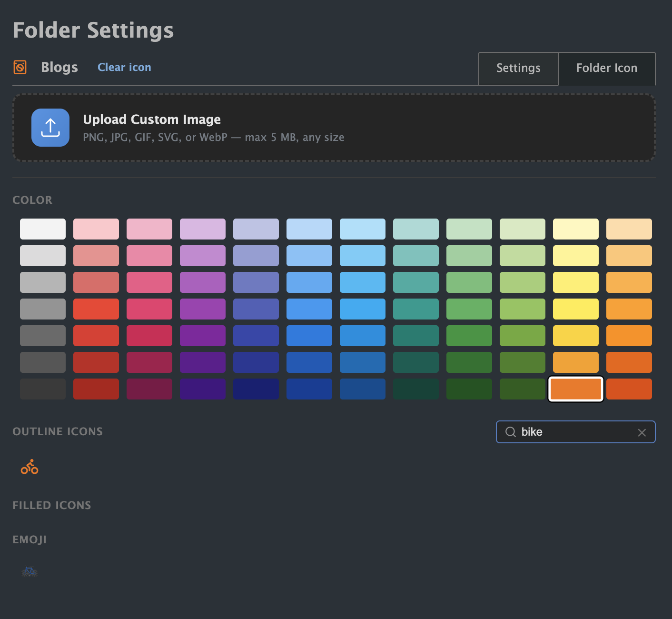Select the selected orange swatch with white border
Viewport: 672px width, 619px height.
(576, 389)
